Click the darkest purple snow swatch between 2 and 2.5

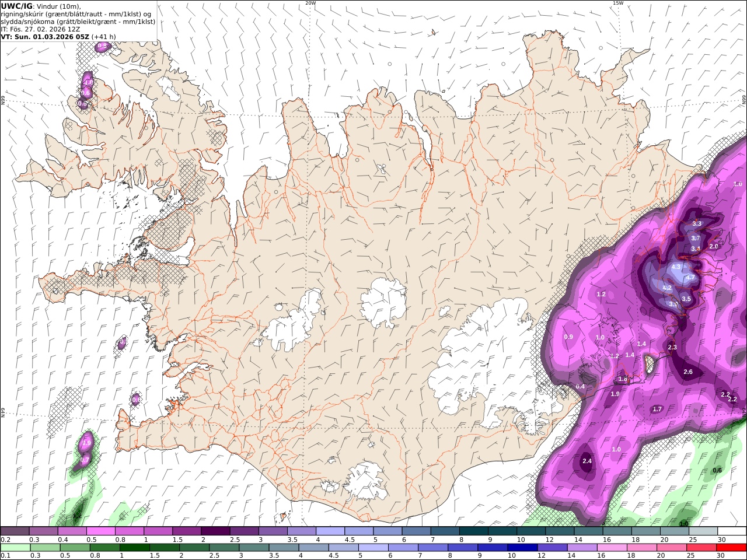point(215,531)
